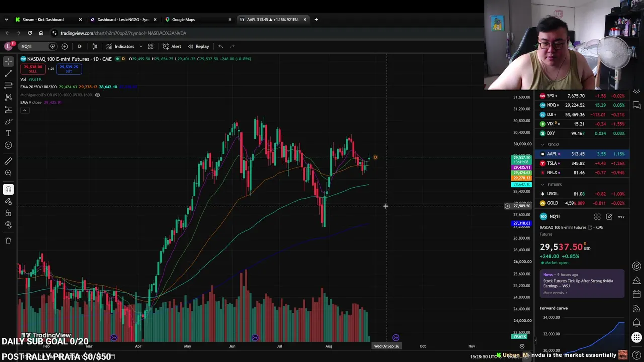Collapse the STOCKS watchlist section

point(543,145)
